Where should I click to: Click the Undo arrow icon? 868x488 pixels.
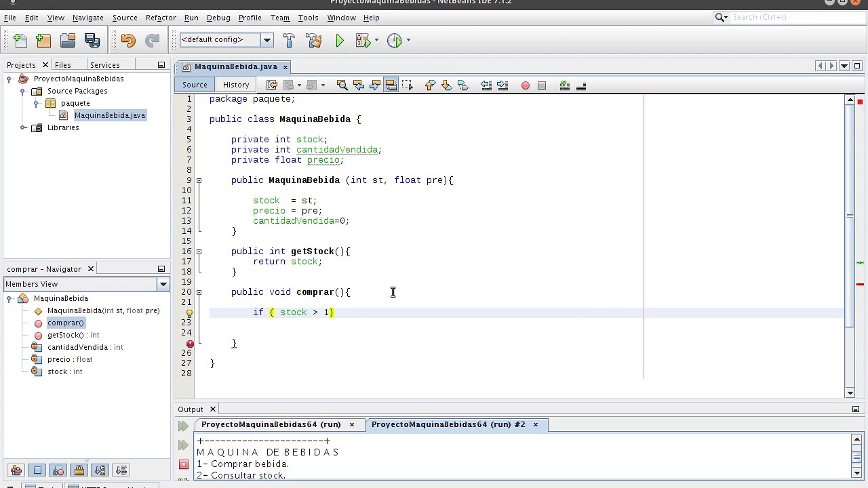pyautogui.click(x=128, y=40)
